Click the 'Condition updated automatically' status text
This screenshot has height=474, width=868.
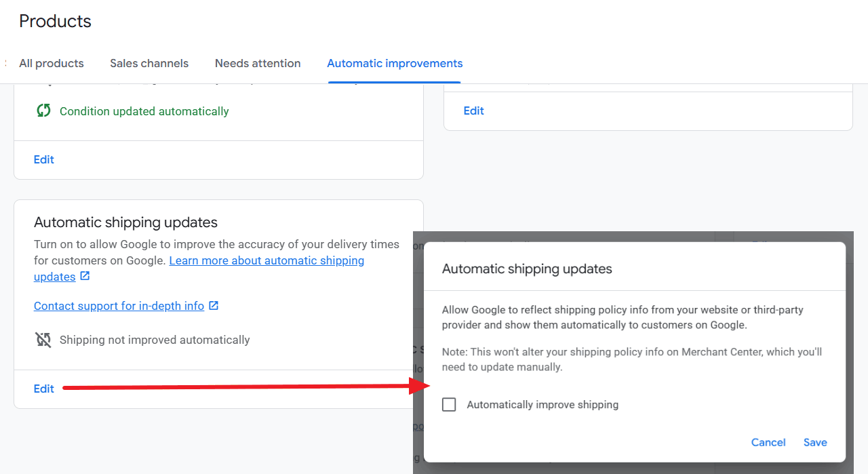pyautogui.click(x=144, y=111)
